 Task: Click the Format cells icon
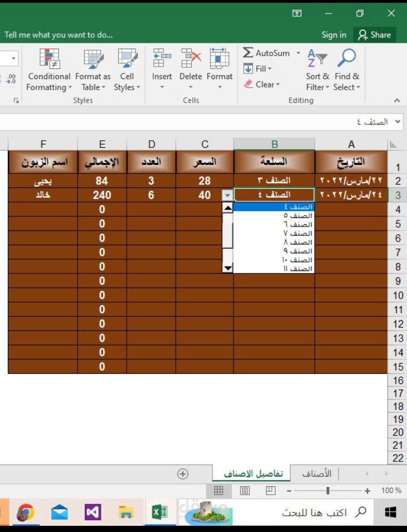pyautogui.click(x=219, y=58)
